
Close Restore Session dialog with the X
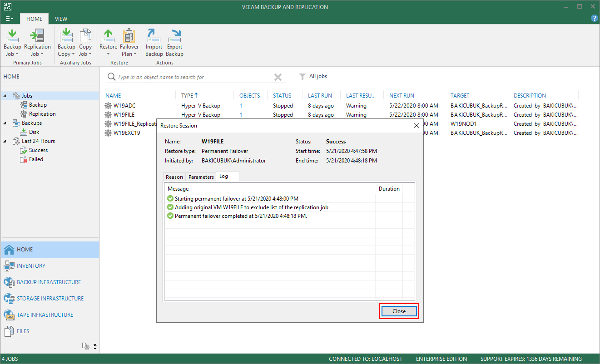417,125
